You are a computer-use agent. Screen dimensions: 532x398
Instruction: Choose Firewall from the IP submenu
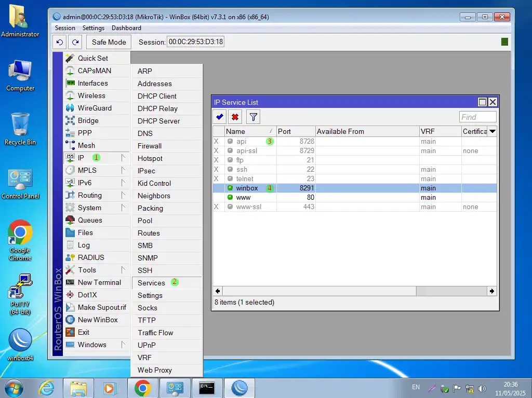coord(150,146)
